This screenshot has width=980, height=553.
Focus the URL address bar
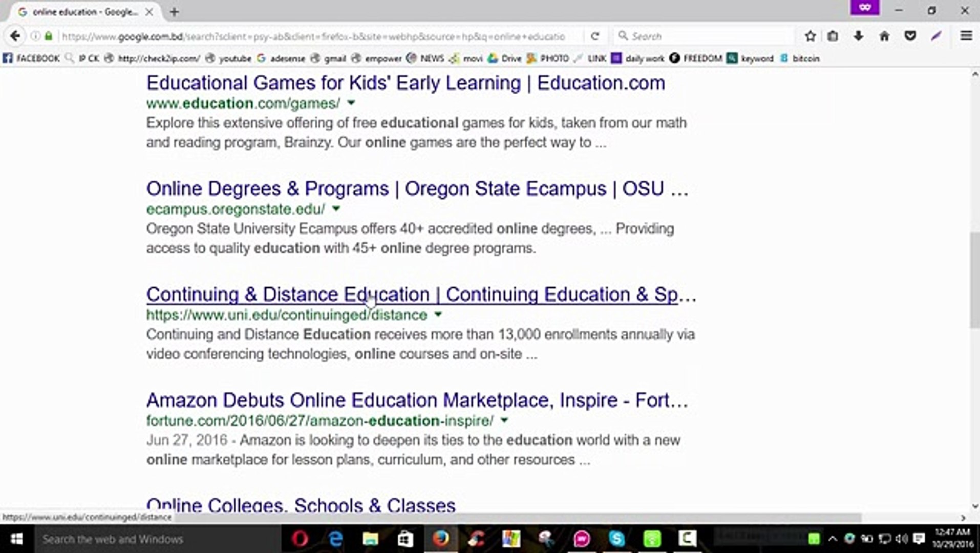(313, 36)
